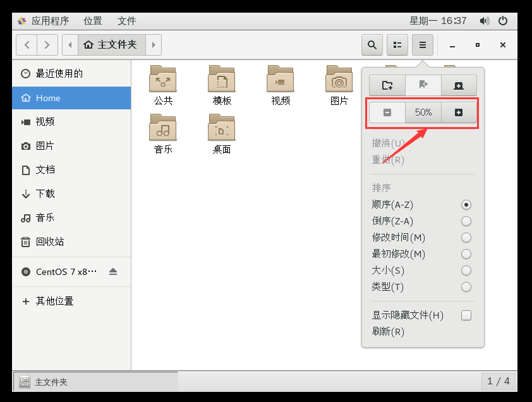Image resolution: width=532 pixels, height=402 pixels.
Task: Open the 应用程序 menu
Action: coord(49,20)
